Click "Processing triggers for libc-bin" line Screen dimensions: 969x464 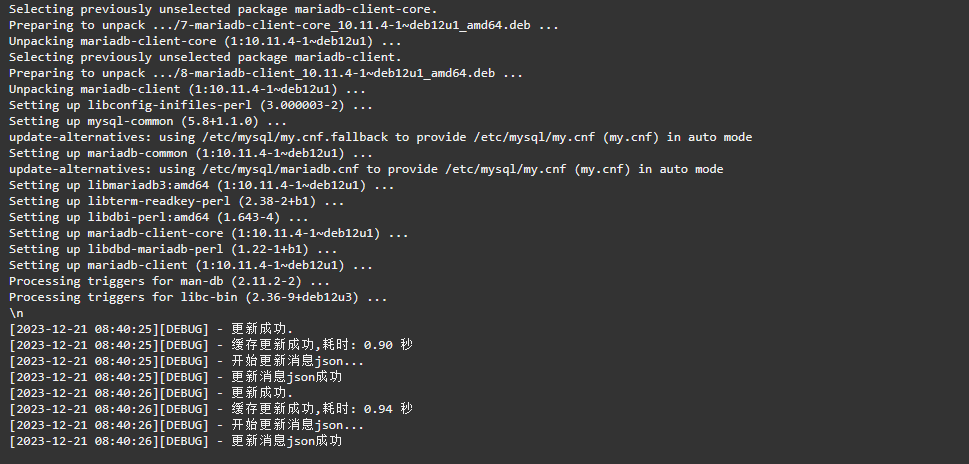coord(198,298)
